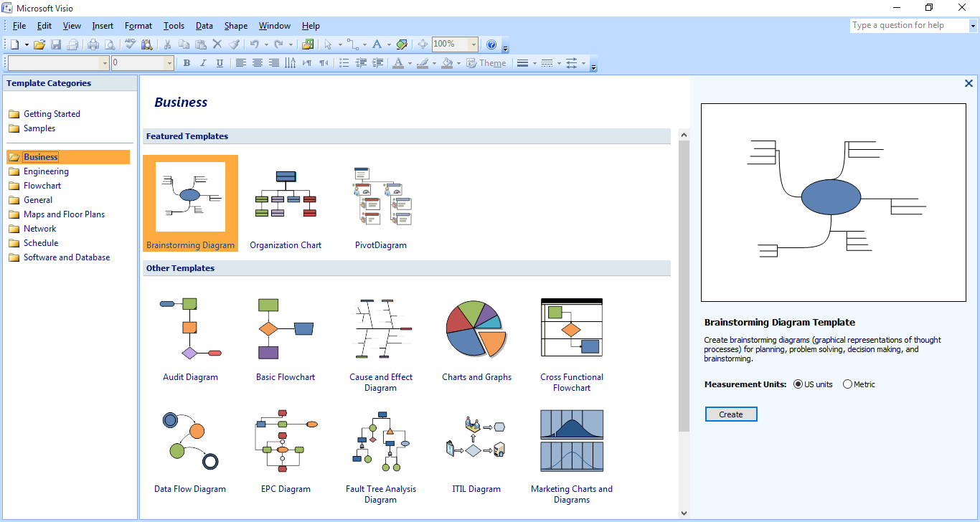The height and width of the screenshot is (522, 980).
Task: Click the Pan & Zoom window icon
Action: pos(423,44)
